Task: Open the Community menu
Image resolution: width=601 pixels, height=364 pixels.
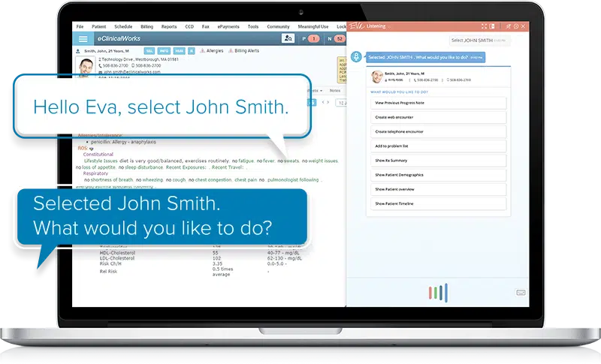Action: click(278, 26)
